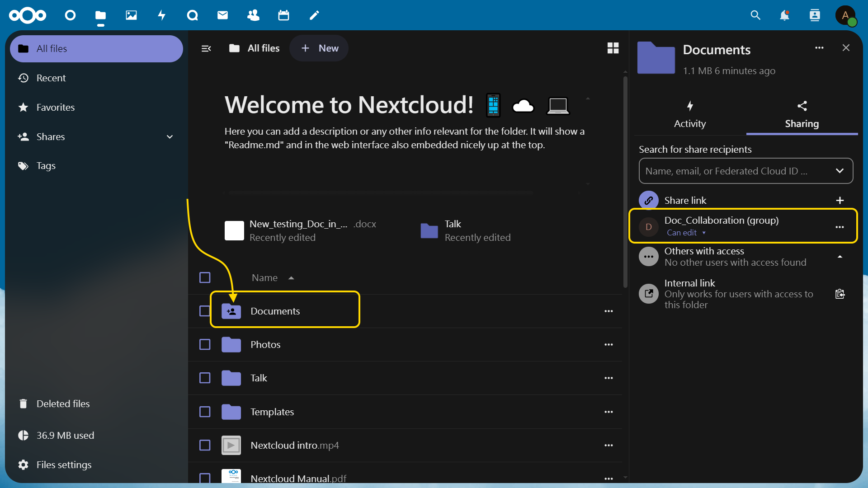Select All files in left navigation

click(x=96, y=48)
